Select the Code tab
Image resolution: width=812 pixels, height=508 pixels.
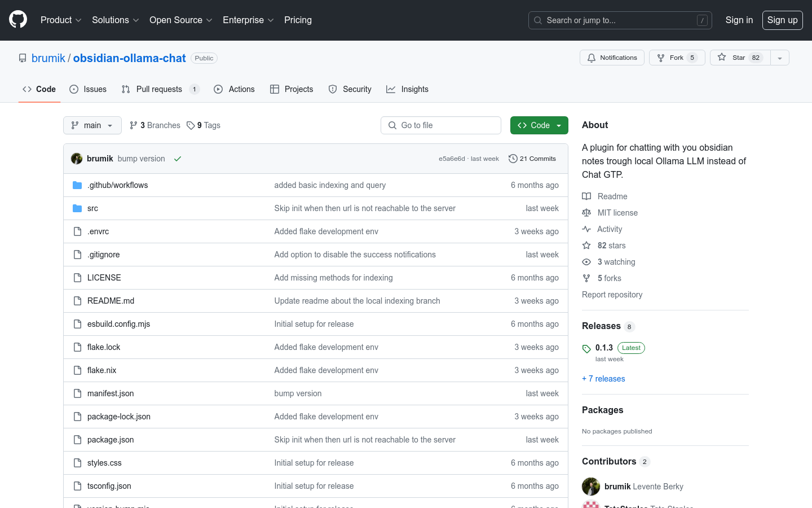point(39,89)
